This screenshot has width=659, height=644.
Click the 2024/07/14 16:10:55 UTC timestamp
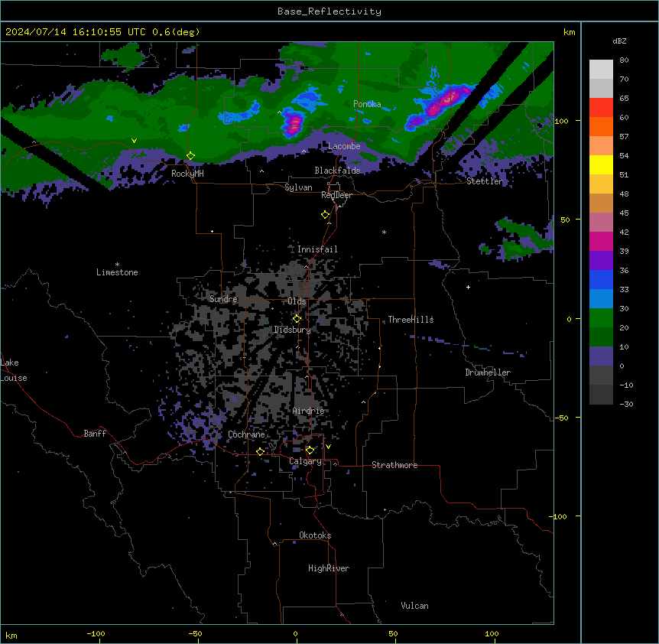point(76,32)
